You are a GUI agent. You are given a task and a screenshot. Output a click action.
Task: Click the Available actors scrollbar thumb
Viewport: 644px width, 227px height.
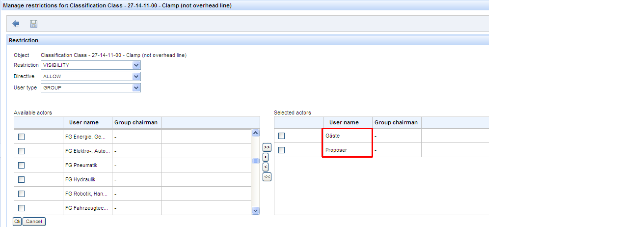[x=255, y=161]
